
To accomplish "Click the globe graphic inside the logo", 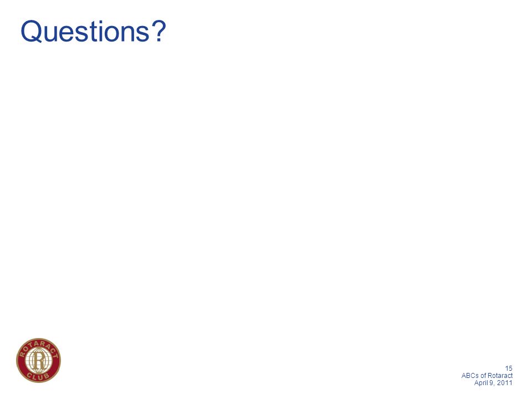I will coord(39,360).
